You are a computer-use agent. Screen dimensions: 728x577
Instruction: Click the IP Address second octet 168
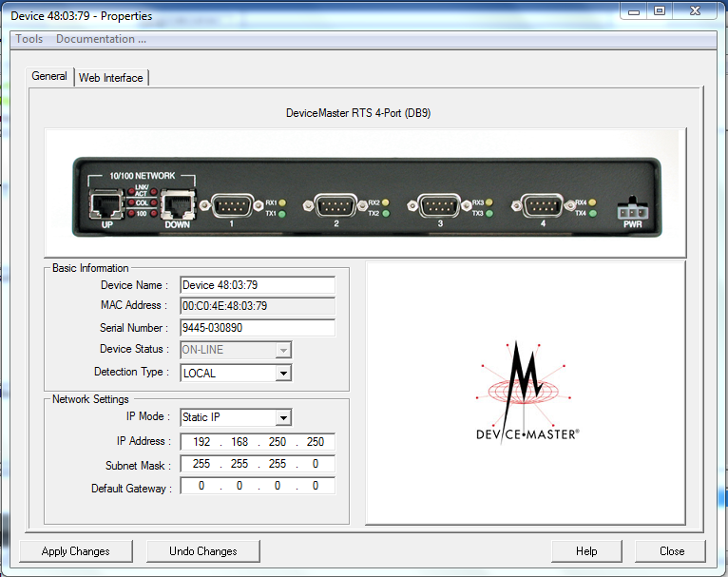[x=239, y=441]
